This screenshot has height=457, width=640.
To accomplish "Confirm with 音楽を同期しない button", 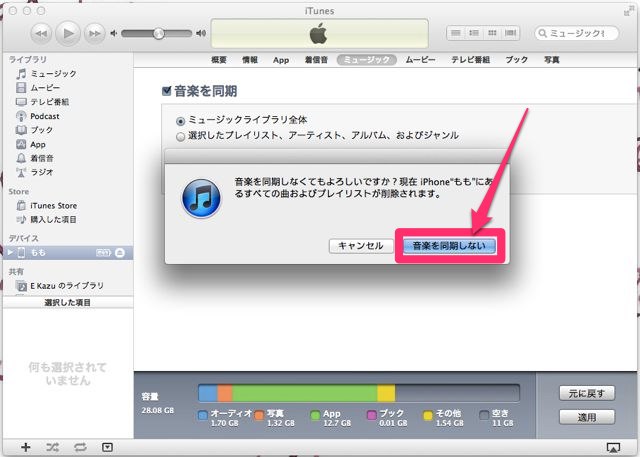I will pyautogui.click(x=449, y=246).
